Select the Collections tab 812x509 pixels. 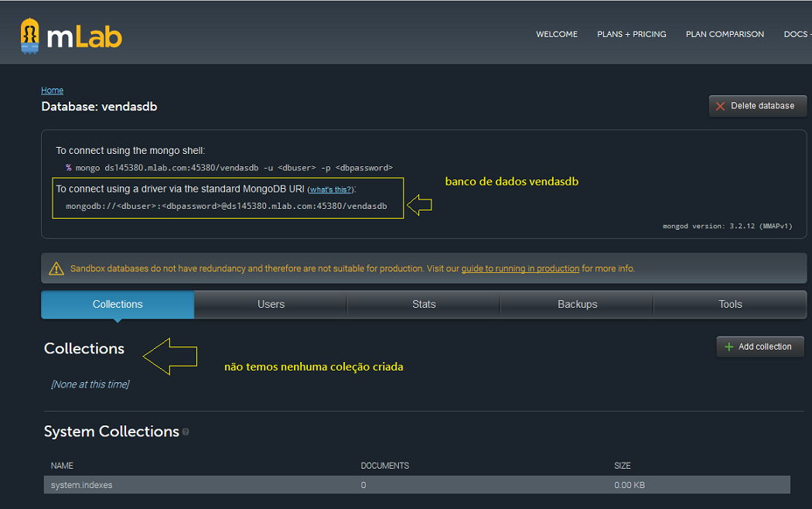click(118, 305)
